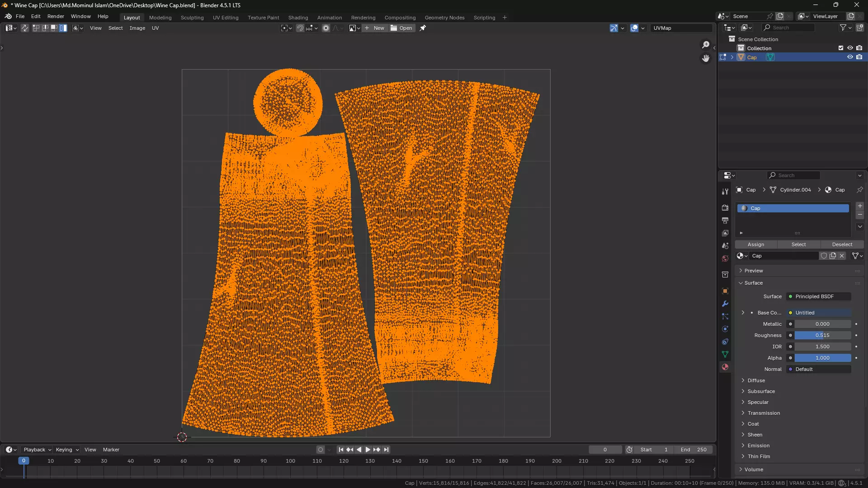Open the World properties tab
Image resolution: width=868 pixels, height=488 pixels.
(x=725, y=258)
